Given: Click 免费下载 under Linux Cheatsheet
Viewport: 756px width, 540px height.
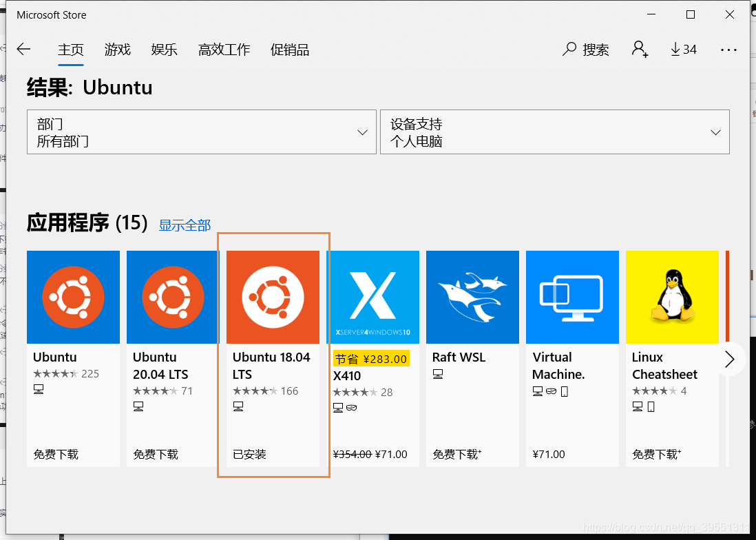Looking at the screenshot, I should click(657, 454).
